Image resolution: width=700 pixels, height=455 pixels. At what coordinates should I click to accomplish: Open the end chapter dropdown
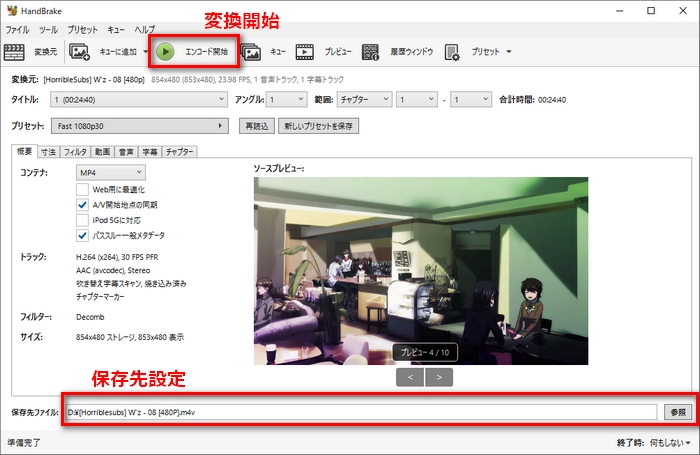pyautogui.click(x=471, y=100)
